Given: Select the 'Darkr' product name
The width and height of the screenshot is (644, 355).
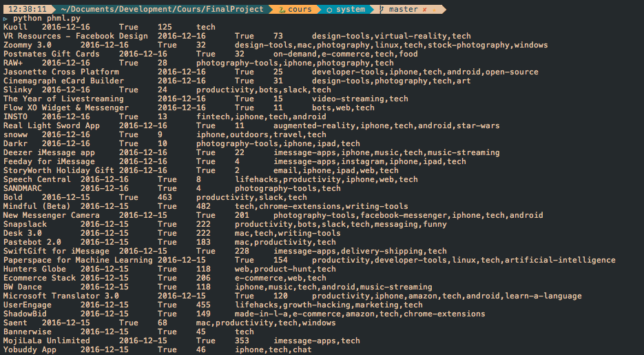Looking at the screenshot, I should click(15, 144).
